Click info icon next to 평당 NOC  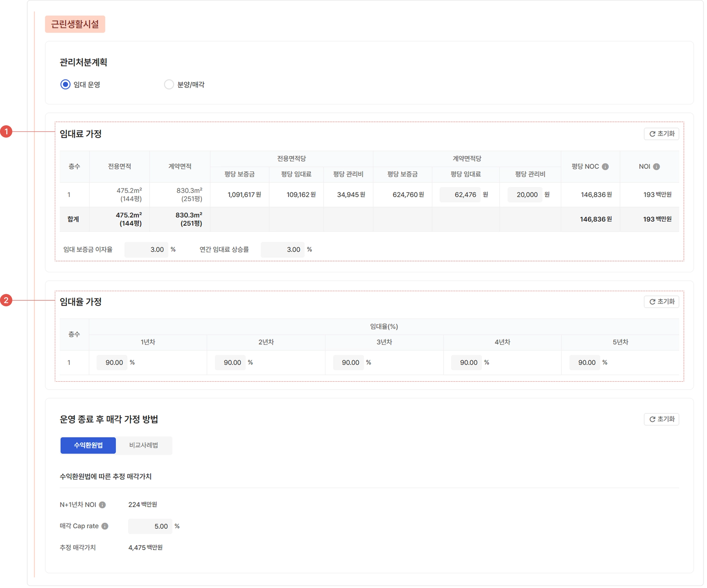tap(605, 167)
